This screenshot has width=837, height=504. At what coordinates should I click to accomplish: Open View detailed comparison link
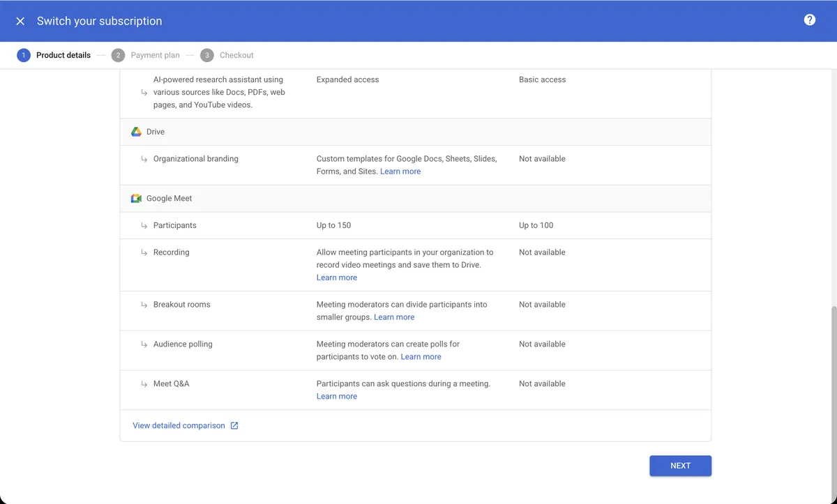tap(179, 425)
